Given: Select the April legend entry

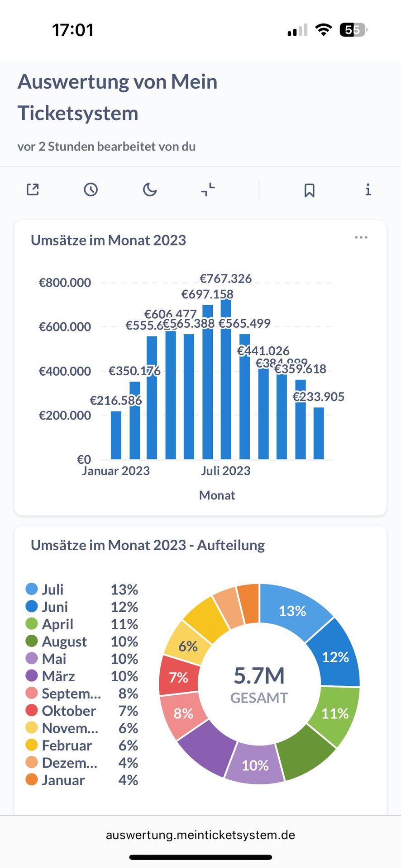Looking at the screenshot, I should [x=57, y=624].
